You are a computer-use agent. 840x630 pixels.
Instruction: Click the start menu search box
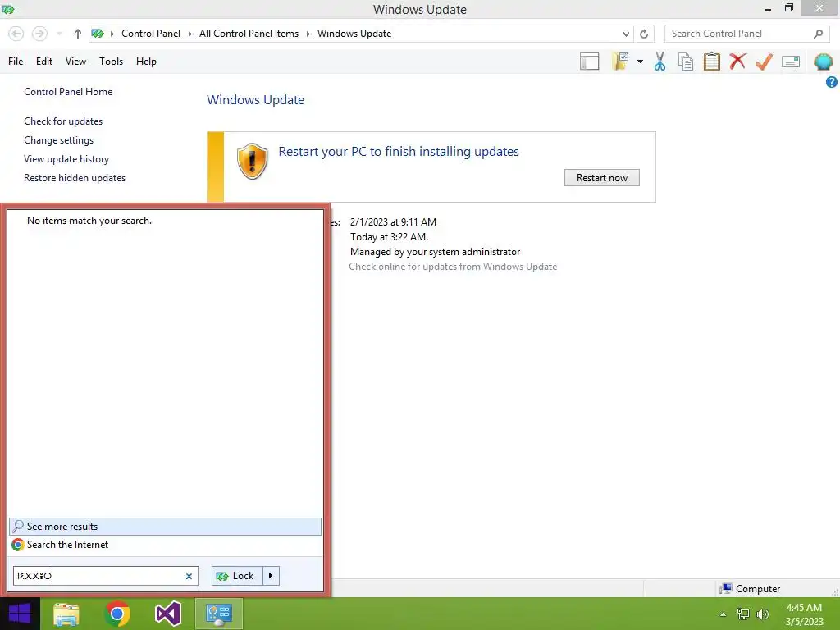106,576
